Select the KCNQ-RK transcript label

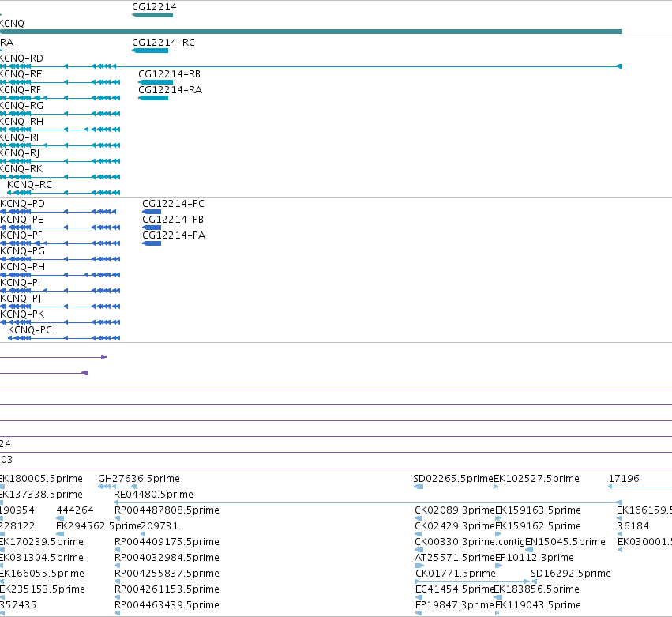pyautogui.click(x=21, y=169)
